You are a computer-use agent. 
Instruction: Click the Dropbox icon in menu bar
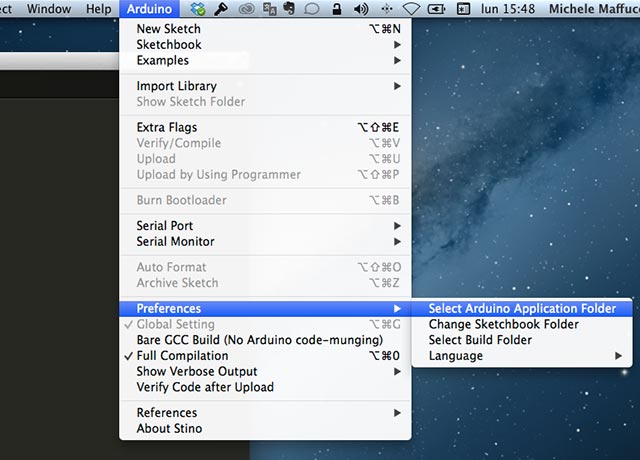[198, 9]
